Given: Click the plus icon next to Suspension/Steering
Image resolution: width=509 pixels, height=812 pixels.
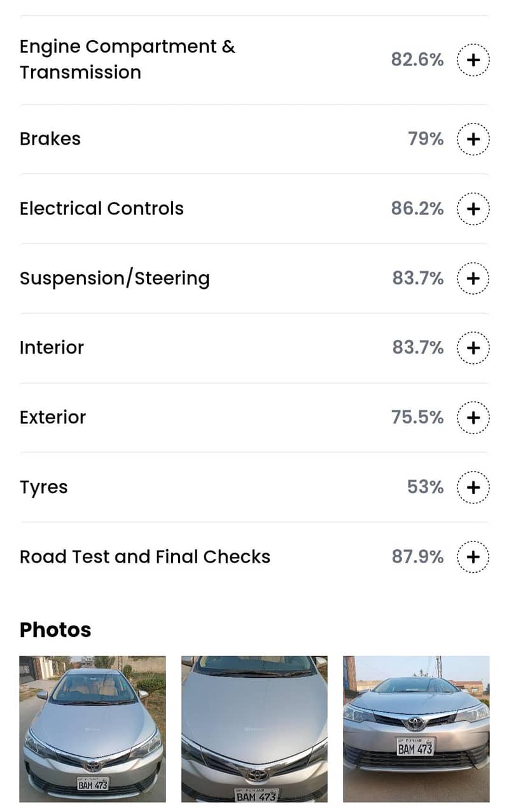Looking at the screenshot, I should point(473,278).
